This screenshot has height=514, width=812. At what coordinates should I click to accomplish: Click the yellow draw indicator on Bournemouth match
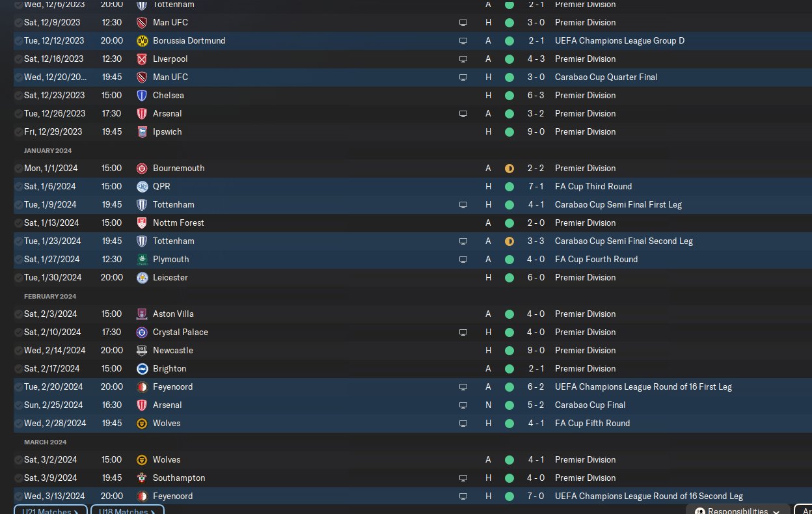[x=509, y=168]
